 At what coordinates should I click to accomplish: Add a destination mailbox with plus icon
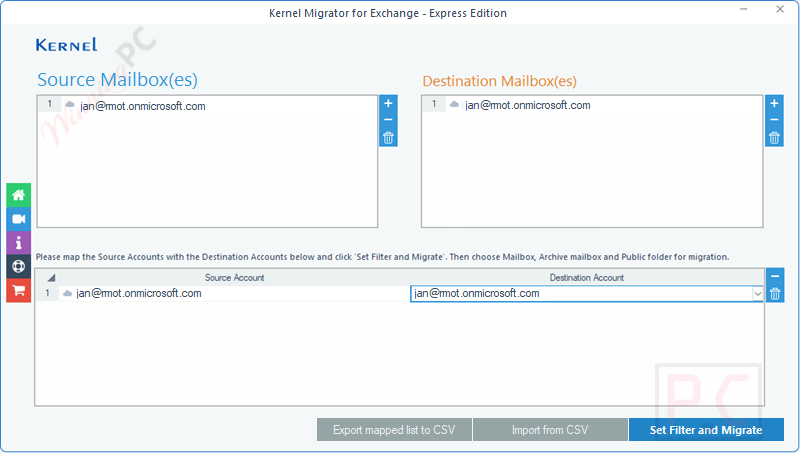774,103
